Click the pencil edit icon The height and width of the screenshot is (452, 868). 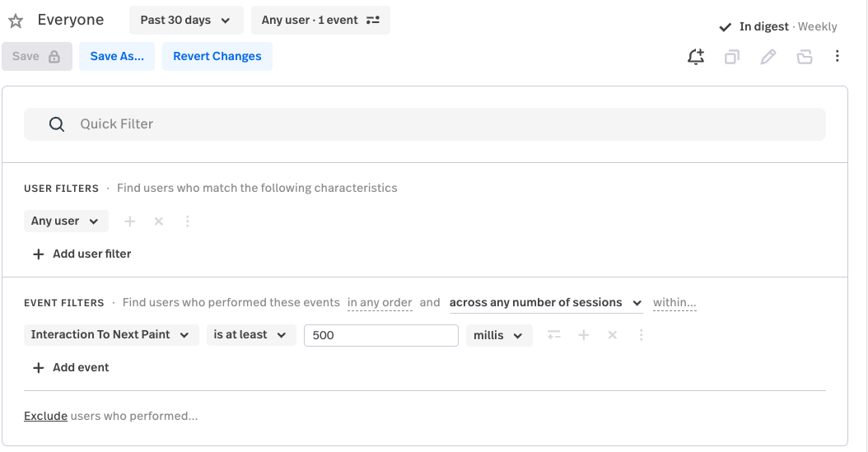tap(768, 57)
